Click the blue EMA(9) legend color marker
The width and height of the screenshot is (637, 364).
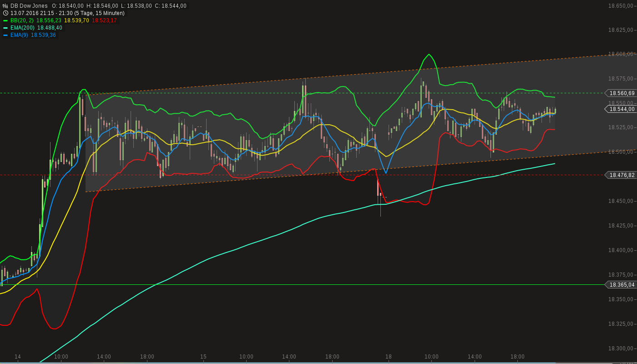click(x=5, y=35)
